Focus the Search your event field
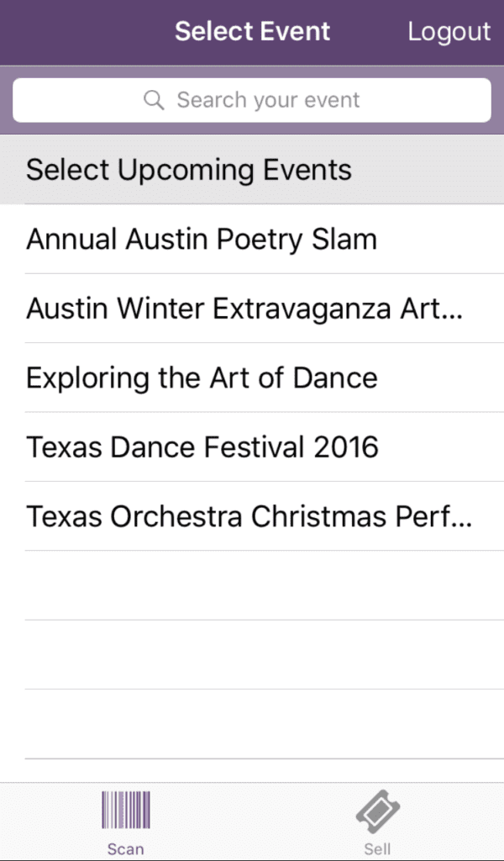The height and width of the screenshot is (861, 504). 252,101
